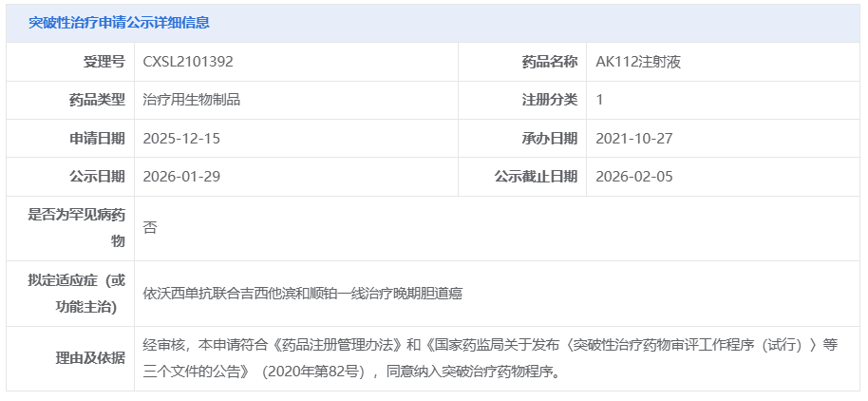Click the publication deadline 2026-02-05
The image size is (868, 401).
634,177
